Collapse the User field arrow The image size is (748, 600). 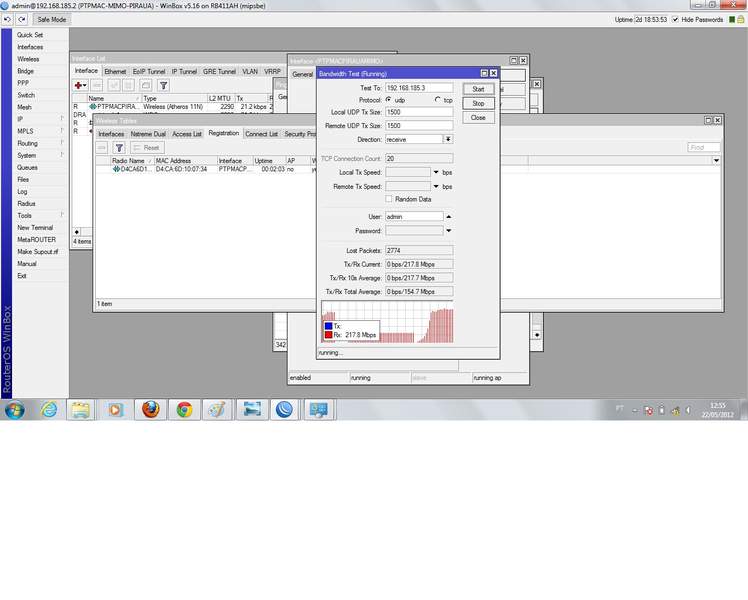448,217
